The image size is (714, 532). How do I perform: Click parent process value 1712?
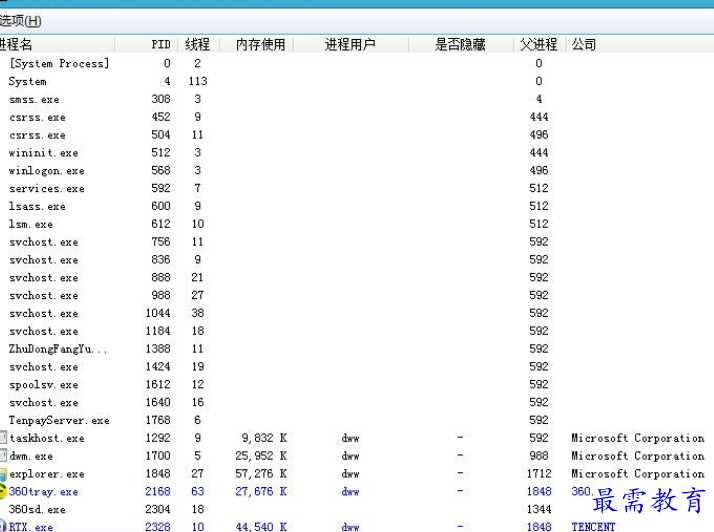tap(539, 474)
